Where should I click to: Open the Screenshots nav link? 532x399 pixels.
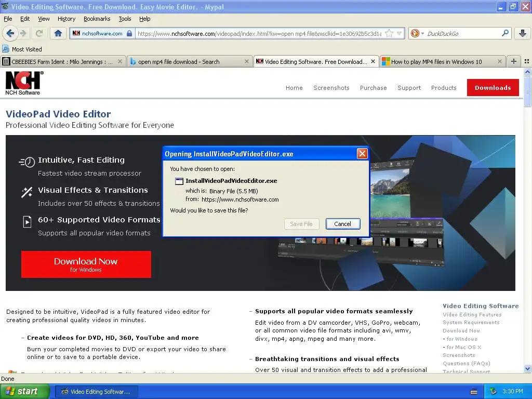[331, 88]
